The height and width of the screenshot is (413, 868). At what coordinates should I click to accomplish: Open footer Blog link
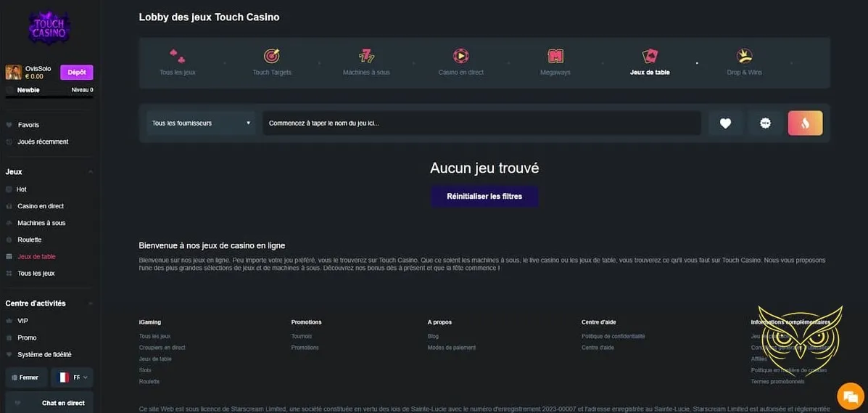433,337
